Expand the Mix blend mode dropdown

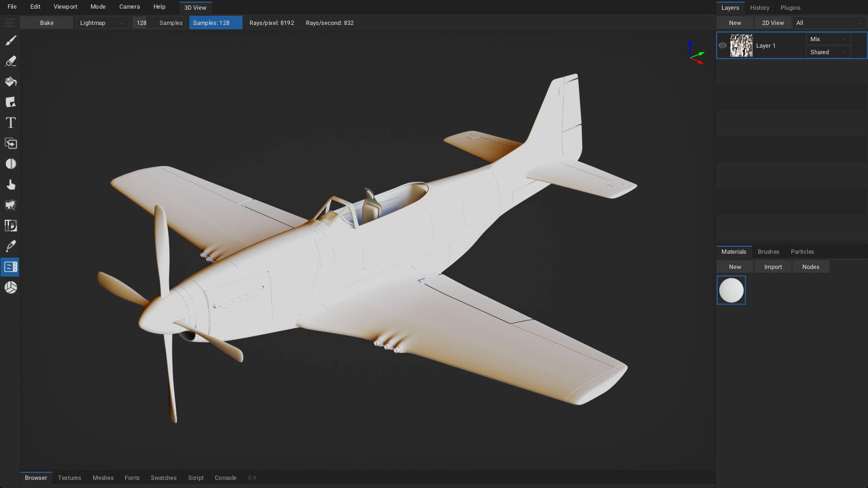tap(827, 39)
